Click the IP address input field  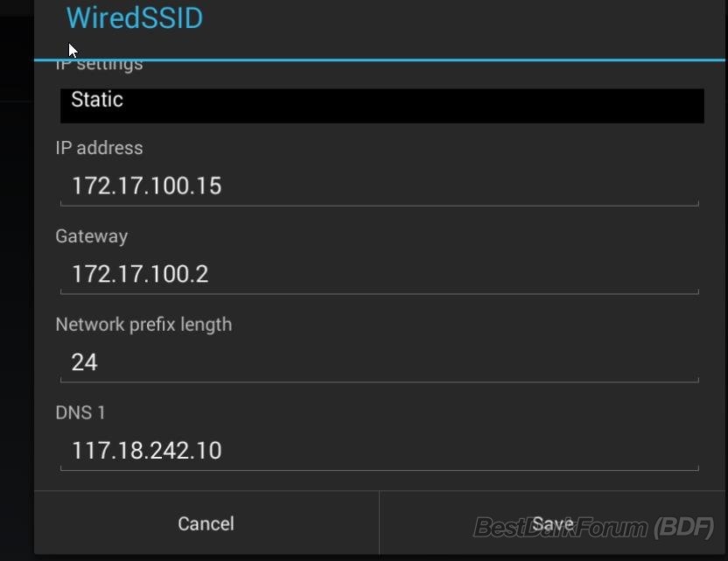[x=379, y=186]
